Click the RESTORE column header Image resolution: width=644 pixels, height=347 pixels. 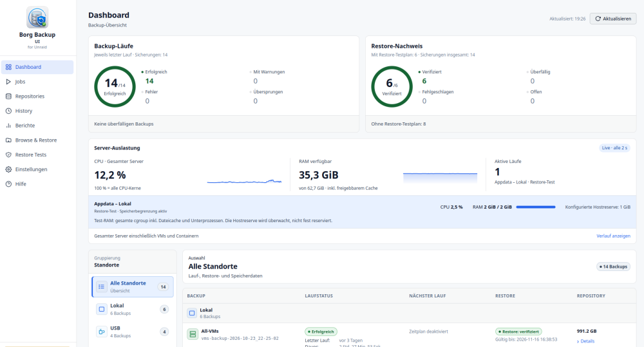click(x=505, y=295)
